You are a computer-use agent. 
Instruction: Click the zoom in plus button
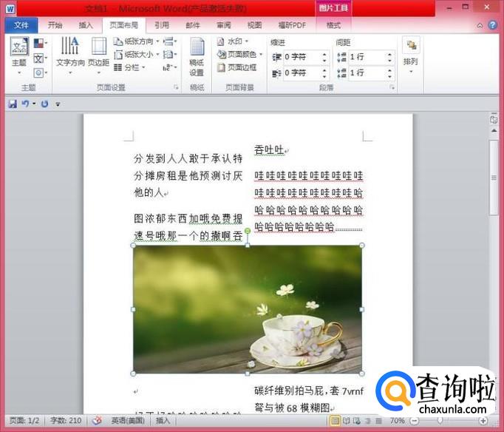coord(483,420)
